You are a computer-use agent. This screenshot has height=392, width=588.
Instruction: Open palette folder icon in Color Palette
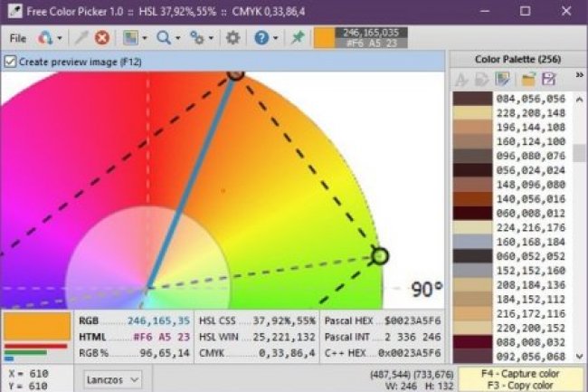click(527, 80)
